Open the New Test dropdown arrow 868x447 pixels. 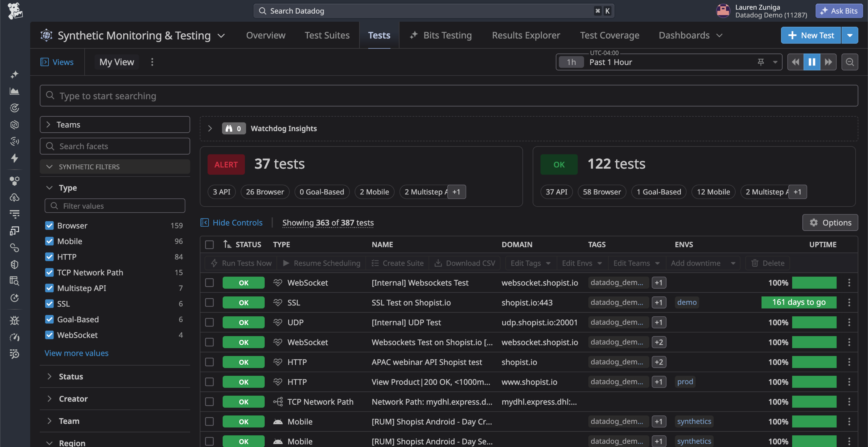click(x=850, y=35)
